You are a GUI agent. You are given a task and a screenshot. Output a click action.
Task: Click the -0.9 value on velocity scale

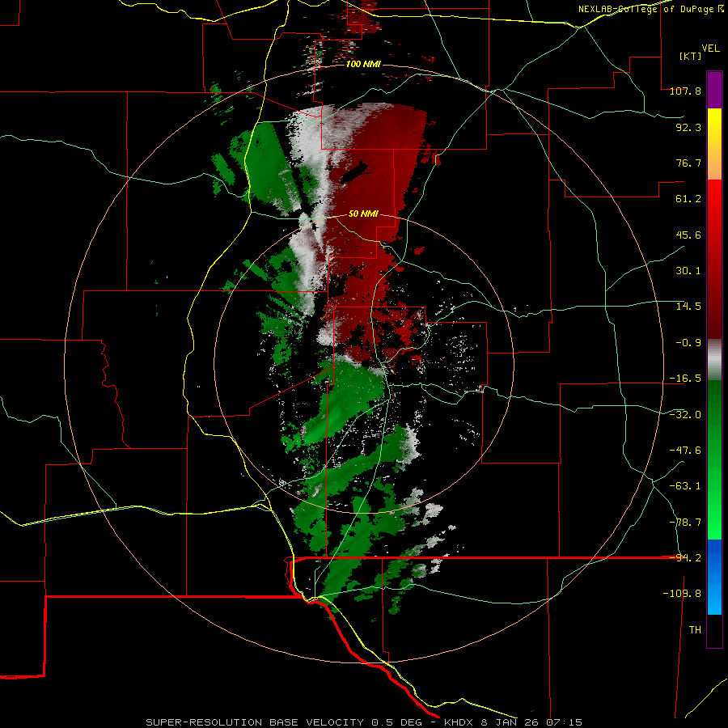tap(688, 343)
